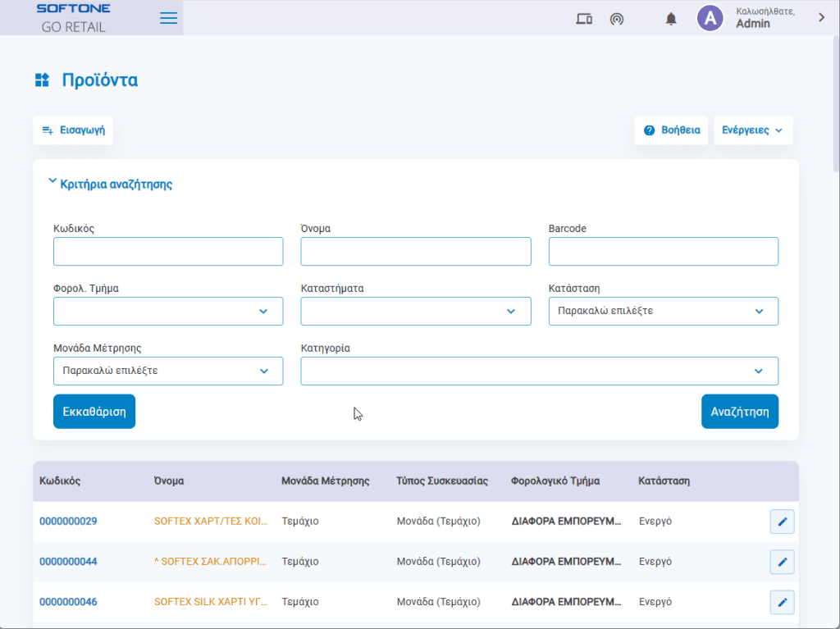Open the Καταστήματα dropdown
The width and height of the screenshot is (840, 629).
(416, 312)
